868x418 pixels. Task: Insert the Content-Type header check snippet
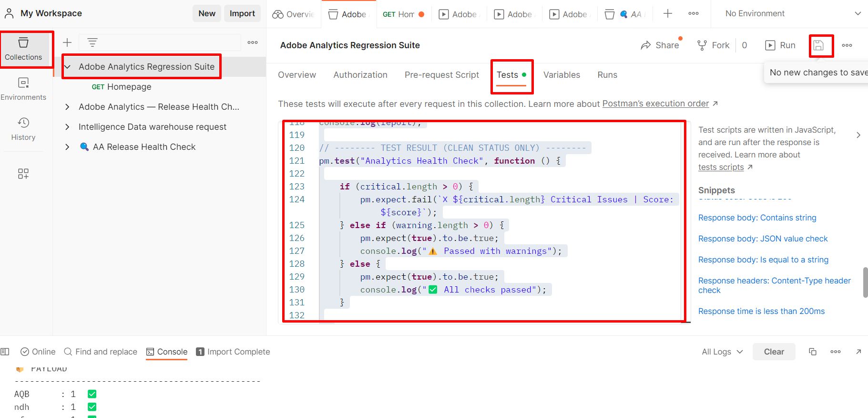[775, 285]
